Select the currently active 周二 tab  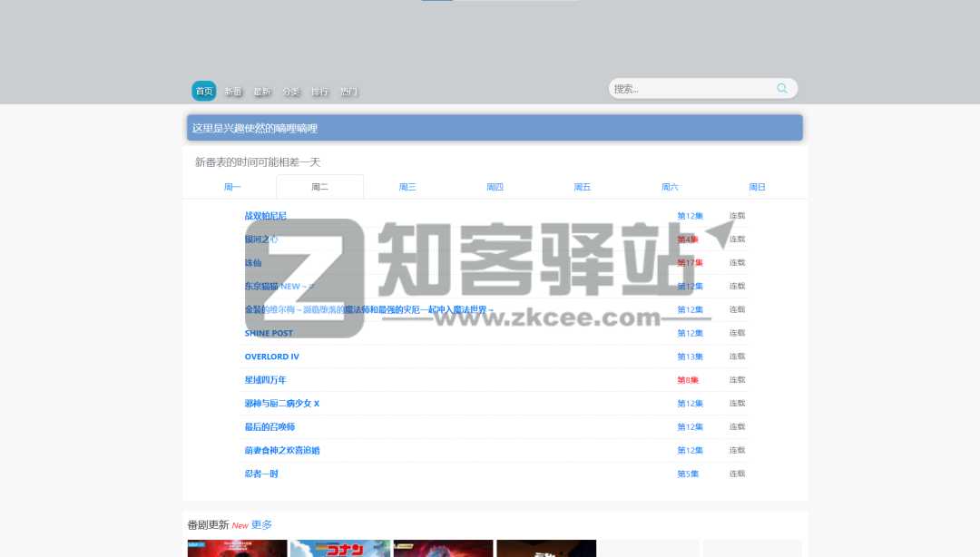click(x=319, y=187)
